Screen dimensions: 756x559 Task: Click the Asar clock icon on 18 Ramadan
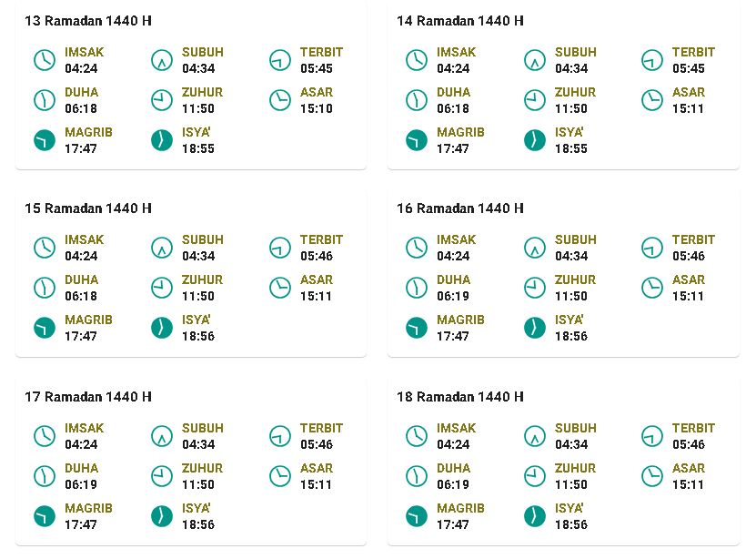coord(652,476)
